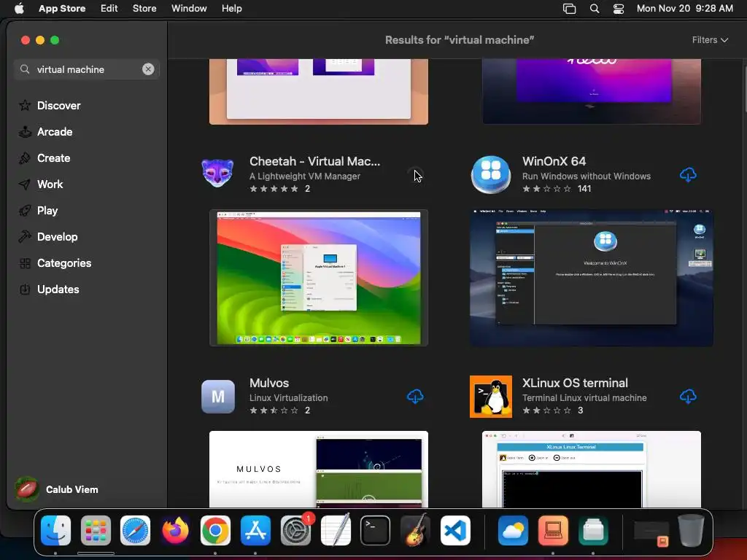Image resolution: width=747 pixels, height=560 pixels.
Task: Open Cheetah - Virtual Mac... app title
Action: (314, 161)
